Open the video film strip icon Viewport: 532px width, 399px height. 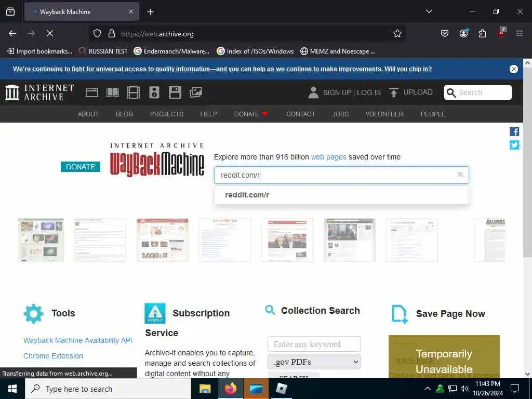click(134, 92)
